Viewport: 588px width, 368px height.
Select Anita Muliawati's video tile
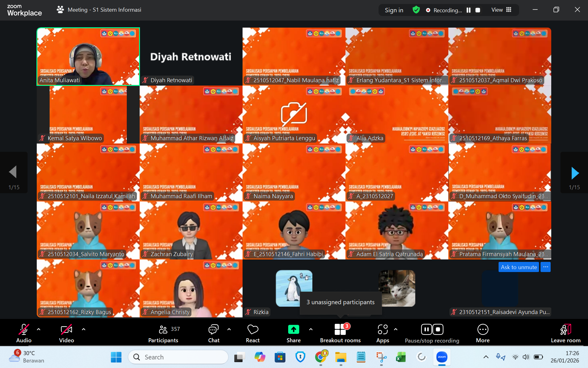click(x=88, y=56)
